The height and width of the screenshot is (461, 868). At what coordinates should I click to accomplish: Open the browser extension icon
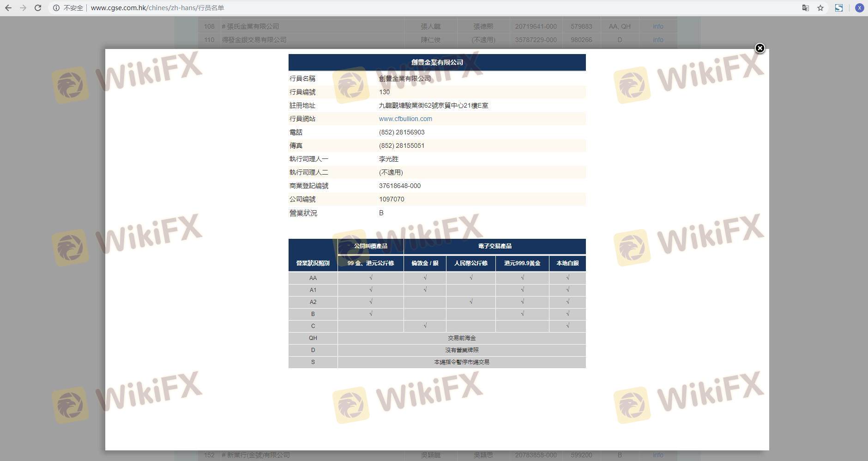839,8
